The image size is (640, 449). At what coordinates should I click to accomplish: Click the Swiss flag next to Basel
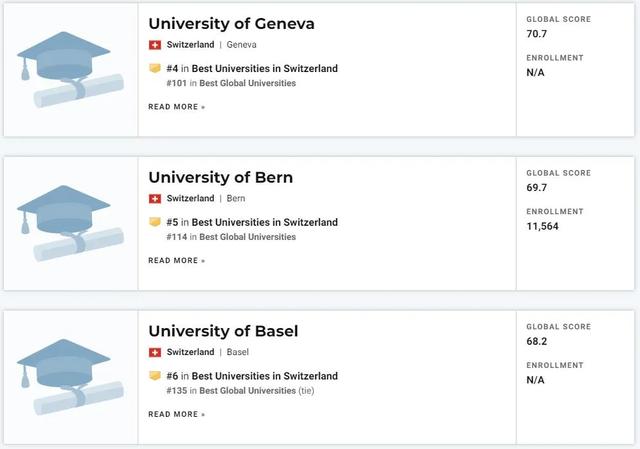point(155,352)
